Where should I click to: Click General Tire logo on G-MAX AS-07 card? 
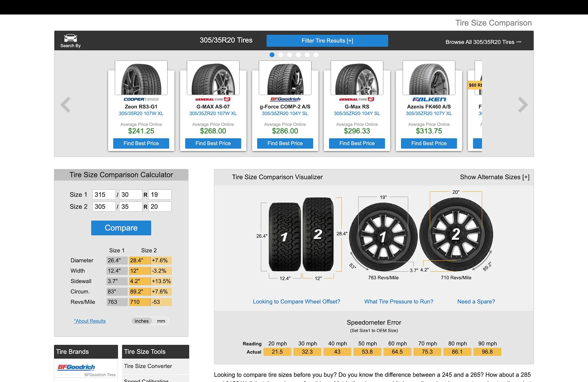(x=213, y=99)
